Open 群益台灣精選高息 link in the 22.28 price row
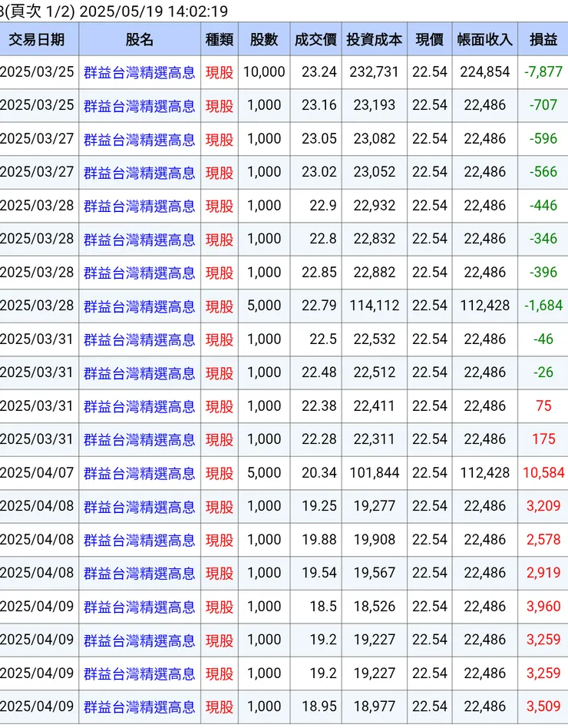 pyautogui.click(x=139, y=440)
